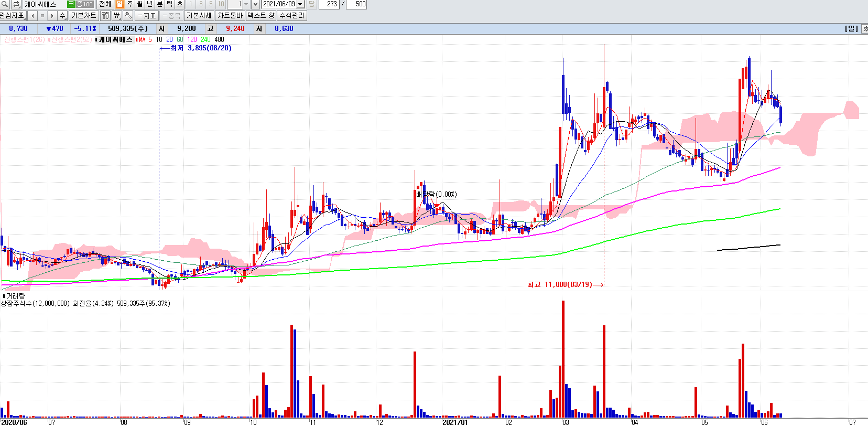Image resolution: width=868 pixels, height=426 pixels.
Task: Click the low price 8,630
Action: [x=284, y=29]
